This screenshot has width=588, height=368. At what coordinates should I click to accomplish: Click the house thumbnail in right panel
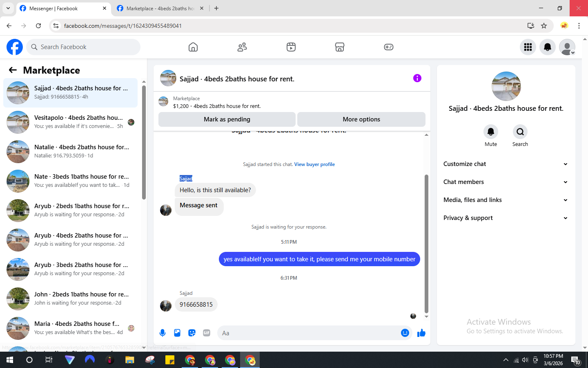(506, 86)
